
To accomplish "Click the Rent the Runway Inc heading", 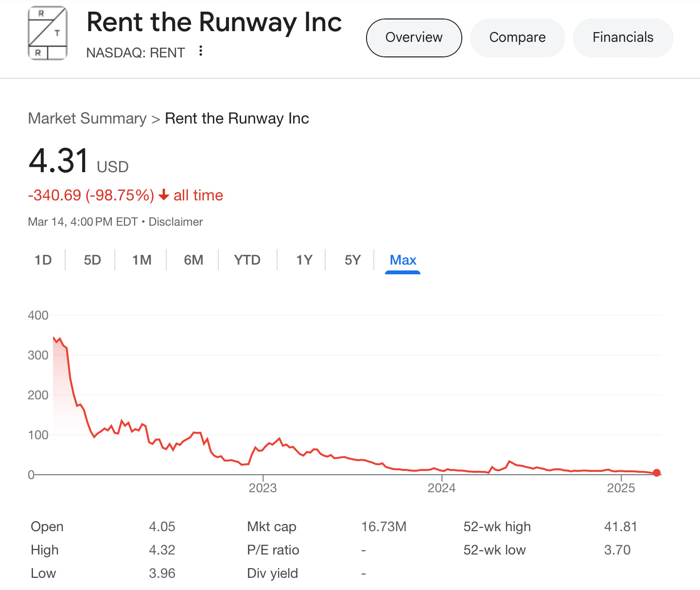I will tap(214, 22).
